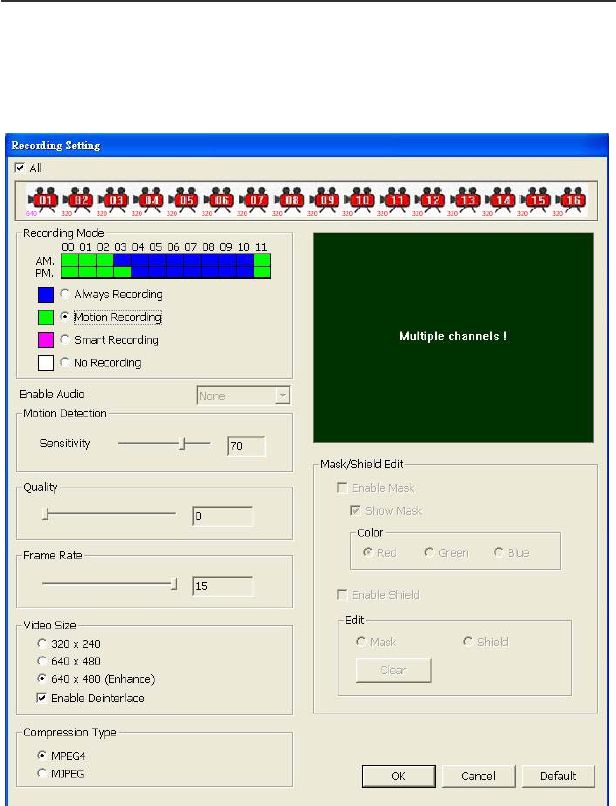The height and width of the screenshot is (806, 616).
Task: Confirm settings with OK button
Action: 398,776
